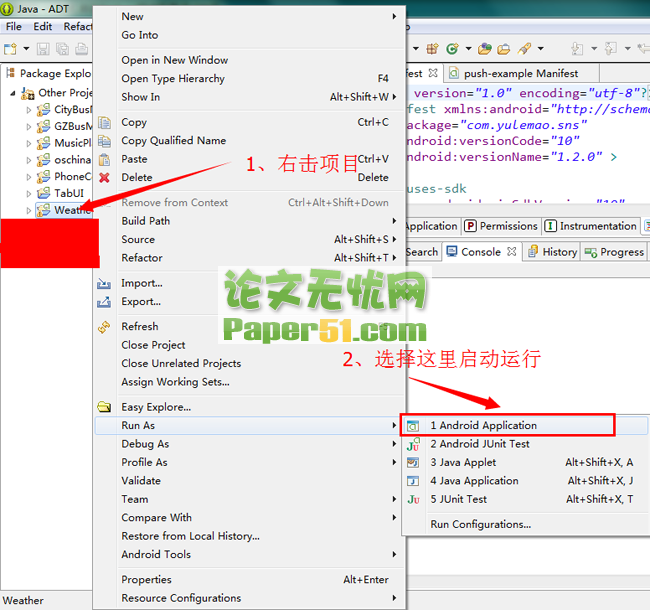Click the Print toolbar icon
Screen dimensions: 650x610
tap(82, 49)
